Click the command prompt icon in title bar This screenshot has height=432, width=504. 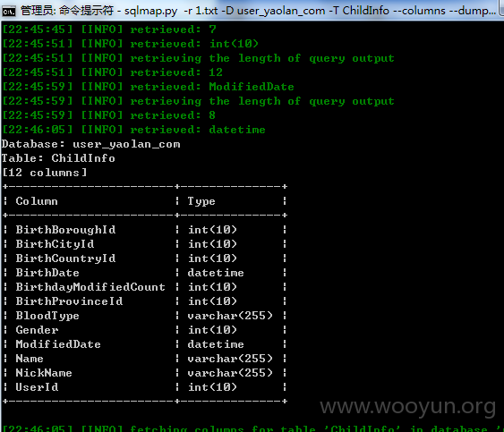[x=9, y=12]
